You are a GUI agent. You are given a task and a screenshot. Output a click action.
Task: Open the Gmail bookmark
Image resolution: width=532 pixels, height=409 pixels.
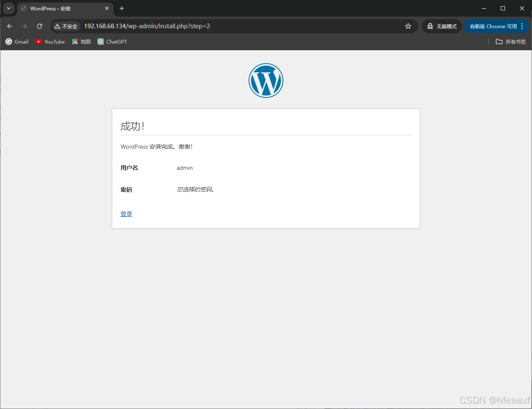[17, 42]
